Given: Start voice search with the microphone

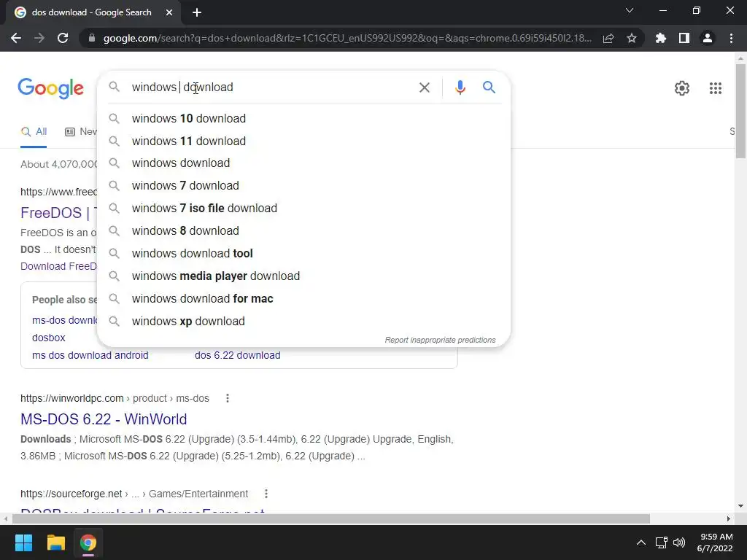Looking at the screenshot, I should [x=460, y=87].
